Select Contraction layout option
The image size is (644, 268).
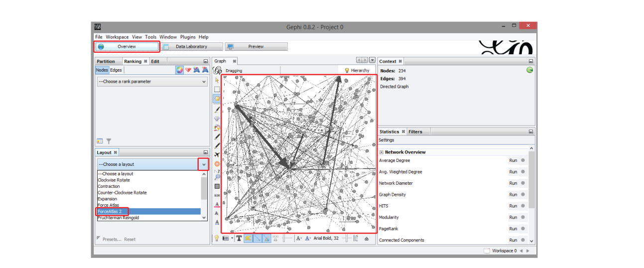149,186
